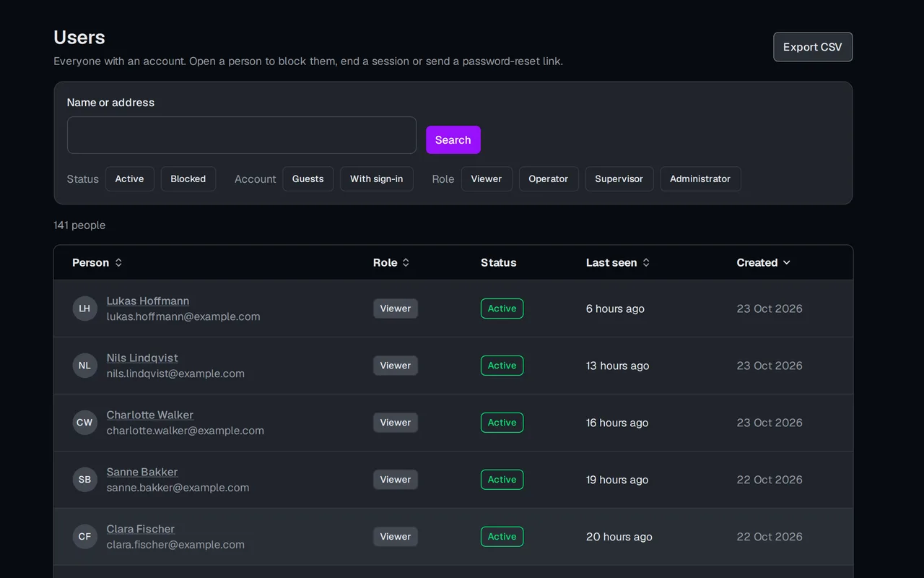This screenshot has height=578, width=924.
Task: Click the Role column sort icon
Action: (406, 262)
